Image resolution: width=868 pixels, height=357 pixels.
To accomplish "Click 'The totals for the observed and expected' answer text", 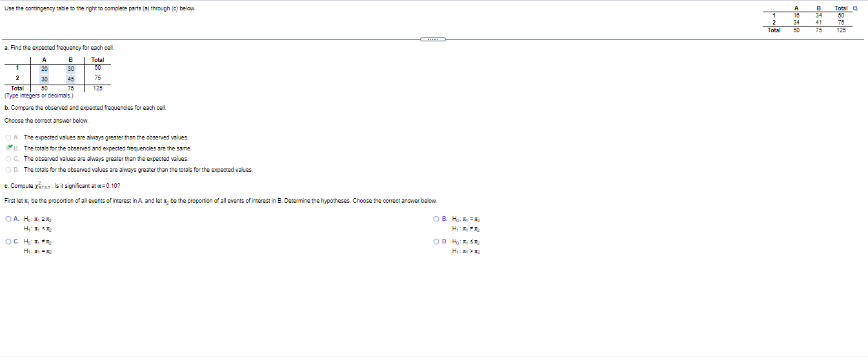I will (x=108, y=148).
